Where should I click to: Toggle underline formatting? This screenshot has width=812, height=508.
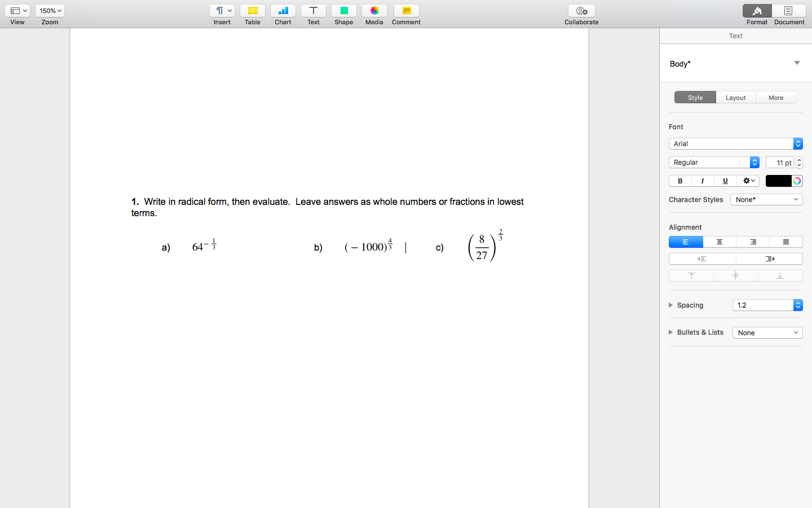point(725,181)
